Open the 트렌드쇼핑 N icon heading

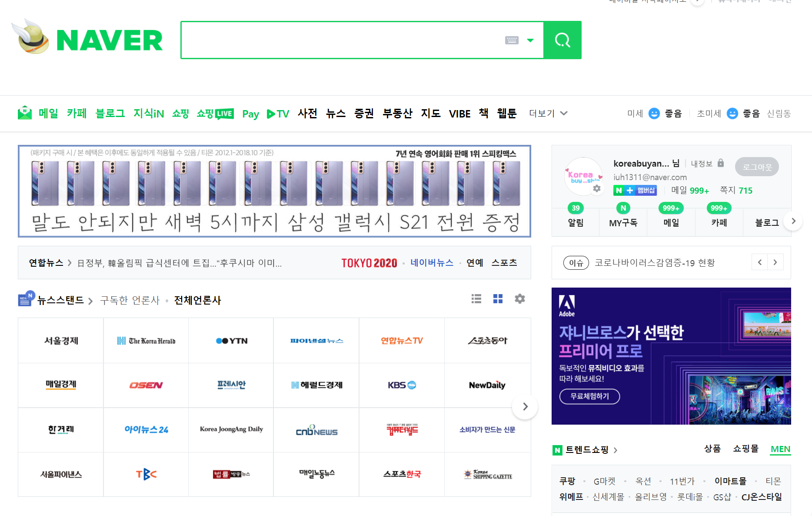585,450
